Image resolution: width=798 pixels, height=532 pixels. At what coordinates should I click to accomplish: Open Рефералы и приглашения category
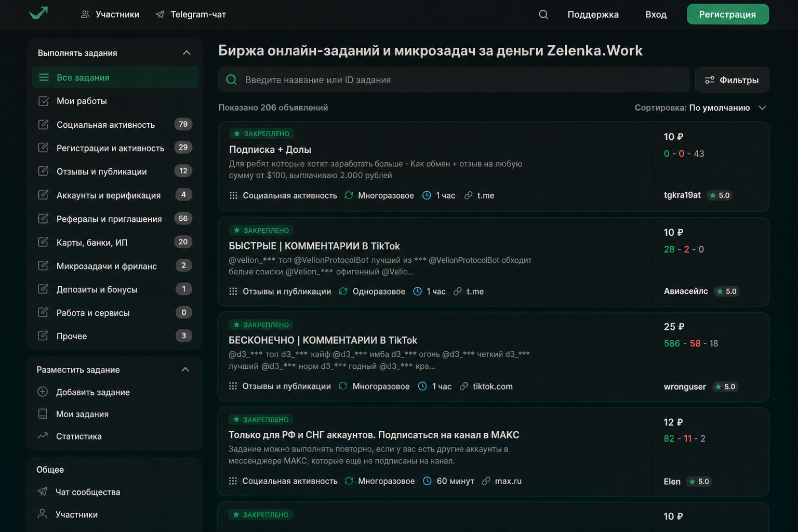tap(115, 219)
